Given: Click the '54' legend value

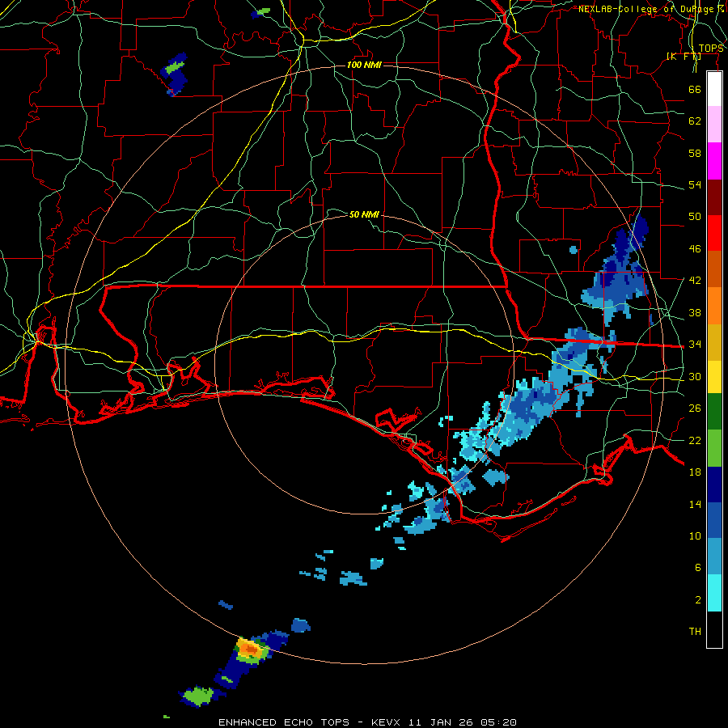Looking at the screenshot, I should click(x=695, y=184).
